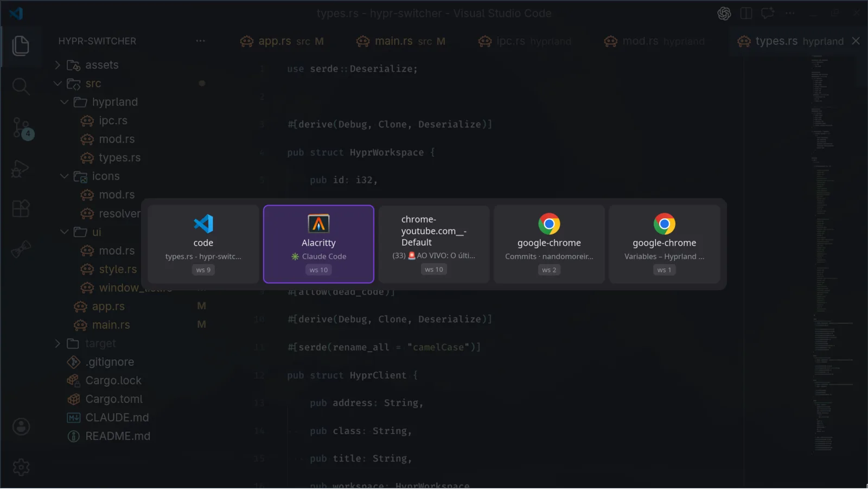868x491 pixels.
Task: Toggle the split editor layout icon
Action: 746,14
